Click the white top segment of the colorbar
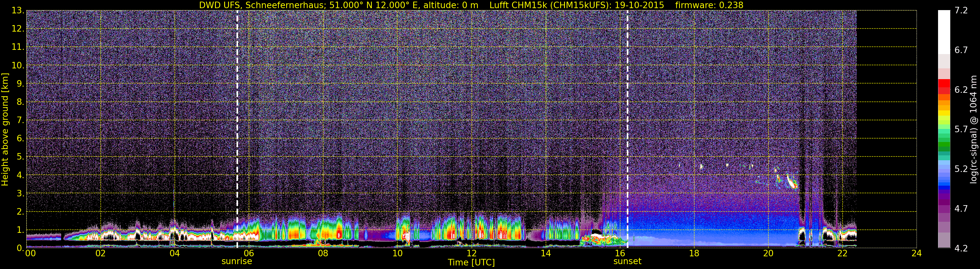Screen dimensions: 980x269 (944, 32)
